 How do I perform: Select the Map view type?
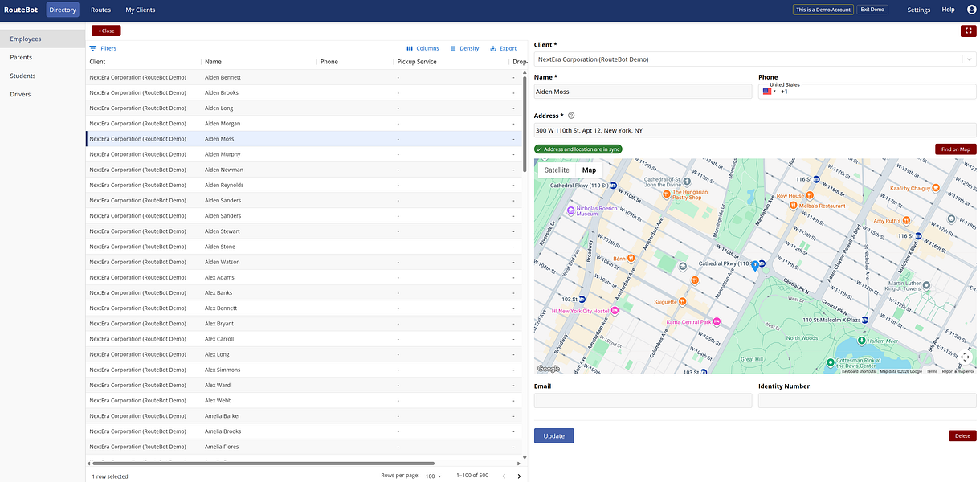tap(589, 170)
